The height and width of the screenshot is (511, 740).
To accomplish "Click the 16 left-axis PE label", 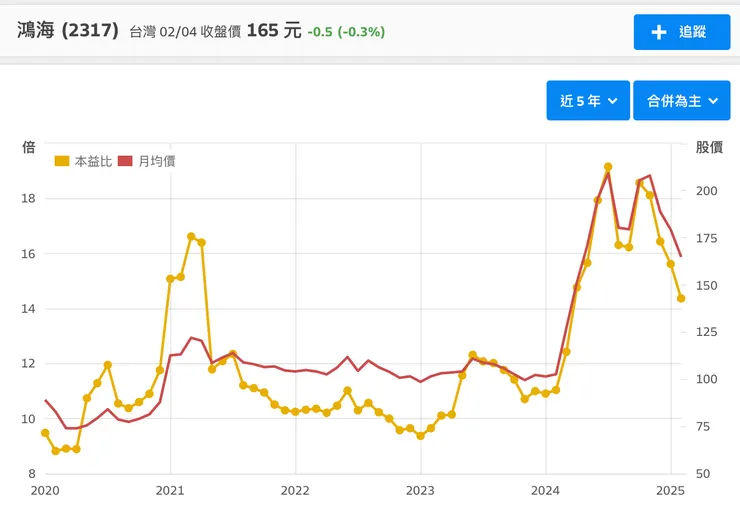I will (28, 254).
